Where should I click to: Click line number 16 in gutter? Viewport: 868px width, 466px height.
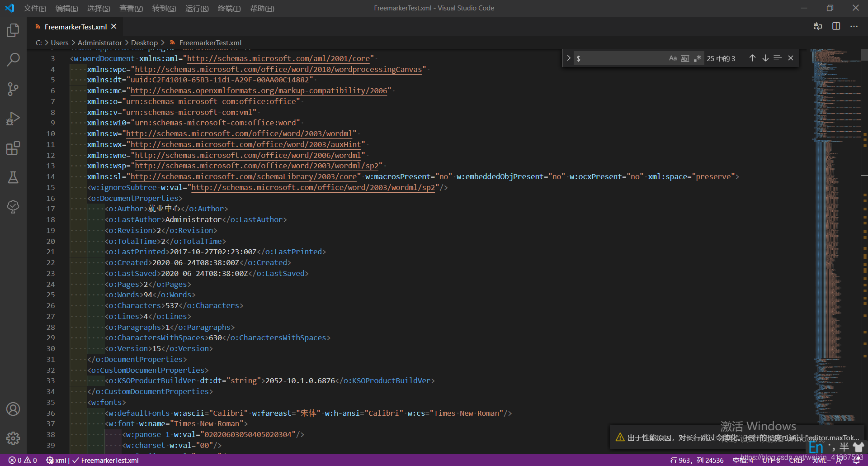pyautogui.click(x=51, y=198)
